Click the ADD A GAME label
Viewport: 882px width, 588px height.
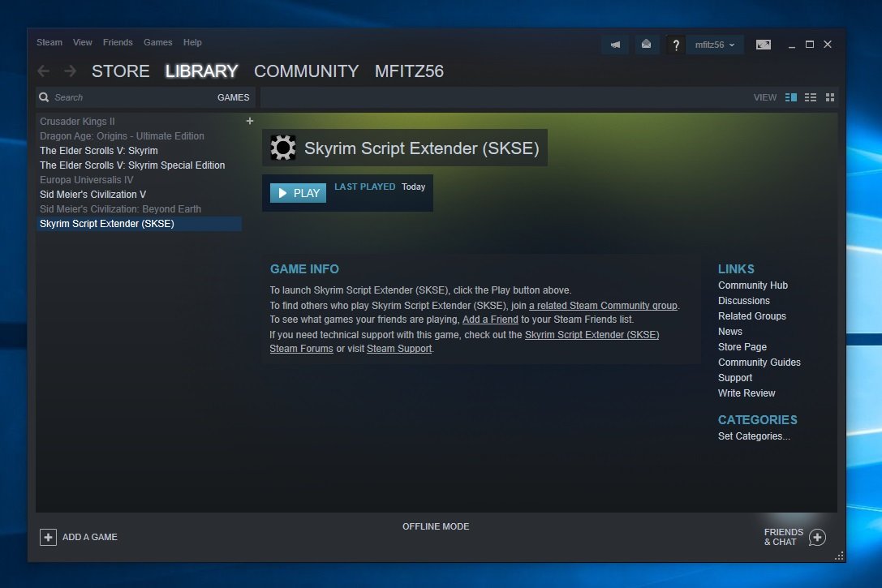pyautogui.click(x=90, y=537)
